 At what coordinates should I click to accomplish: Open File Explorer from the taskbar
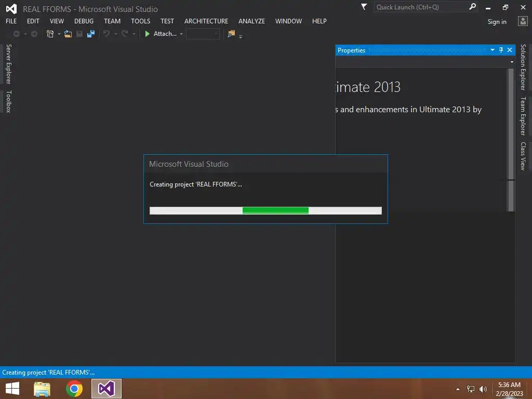42,389
